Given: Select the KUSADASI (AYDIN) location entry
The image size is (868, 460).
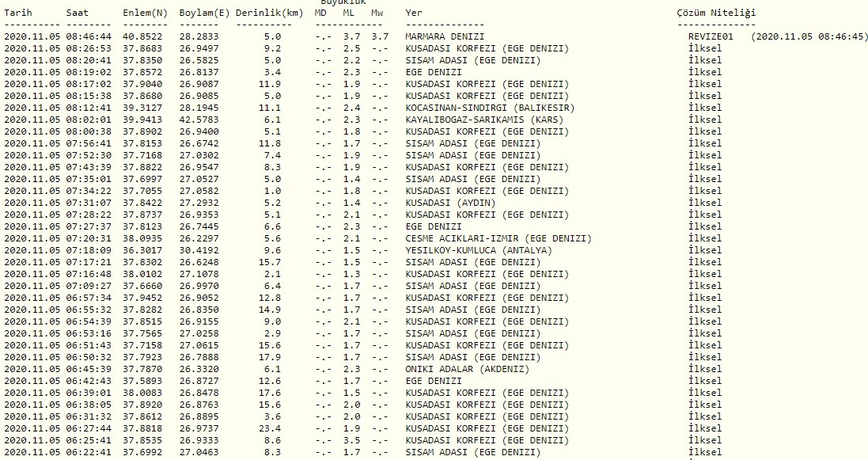Looking at the screenshot, I should tap(450, 203).
